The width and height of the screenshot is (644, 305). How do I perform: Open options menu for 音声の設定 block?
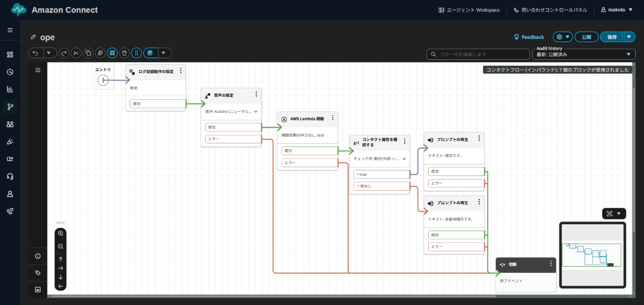[256, 94]
